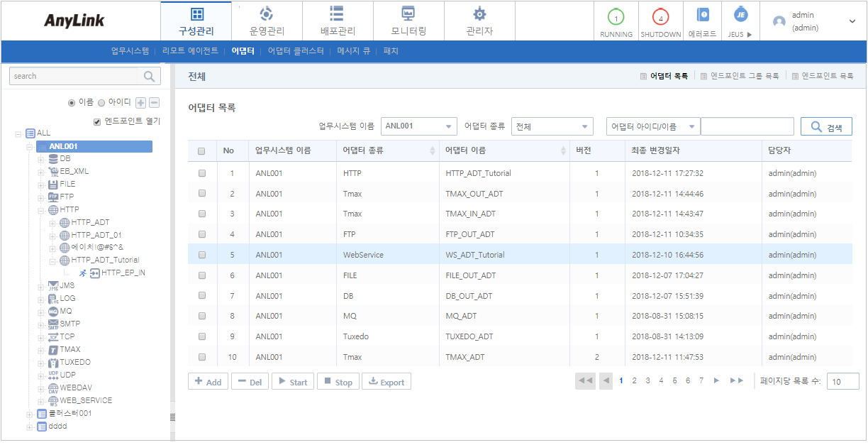This screenshot has width=868, height=445.
Task: Click the SHUTDOWN status circle icon
Action: point(660,17)
